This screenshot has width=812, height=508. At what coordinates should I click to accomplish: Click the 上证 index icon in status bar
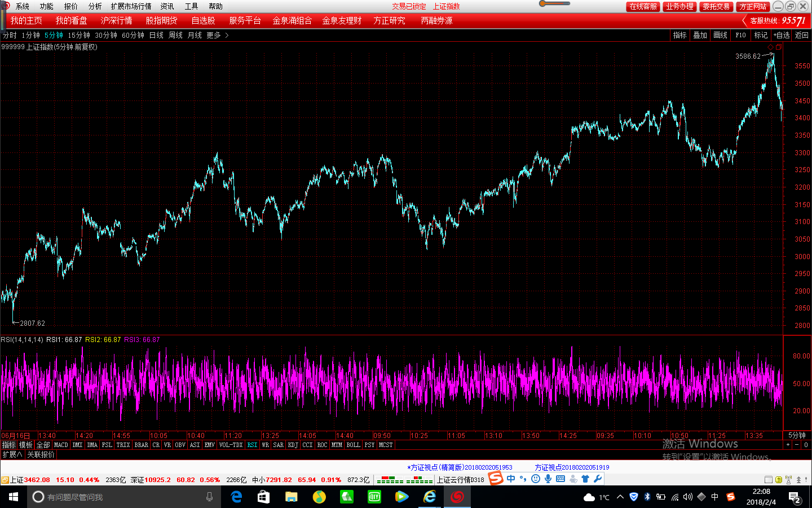tap(5, 480)
